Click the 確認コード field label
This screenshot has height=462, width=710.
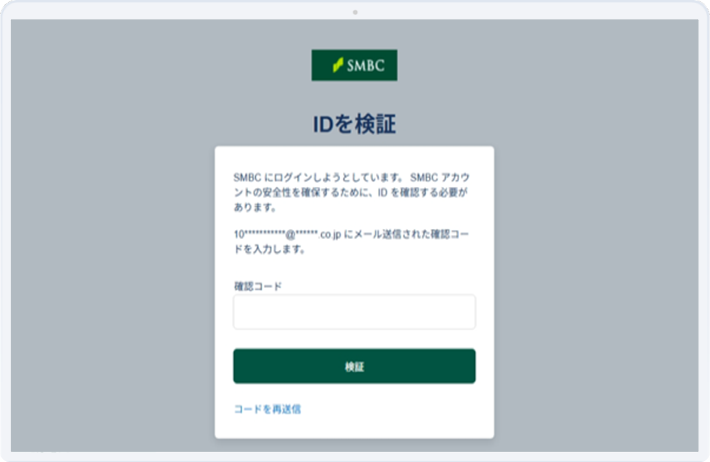point(258,286)
